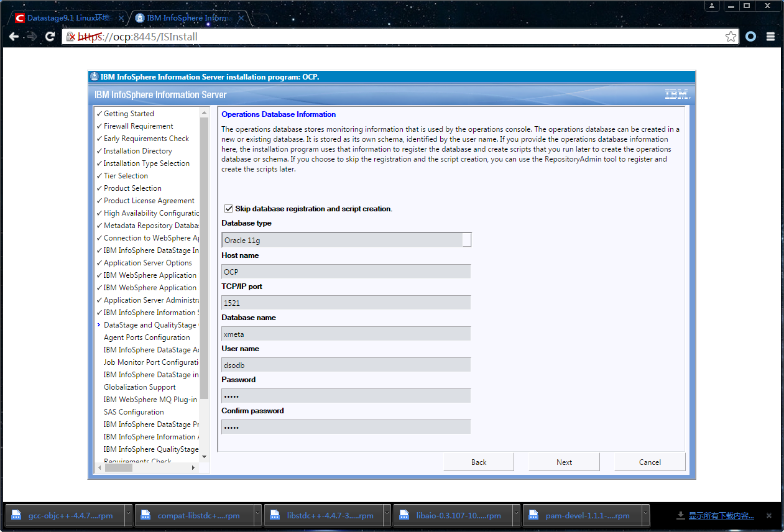The image size is (784, 532).
Task: Click the Next button
Action: point(564,462)
